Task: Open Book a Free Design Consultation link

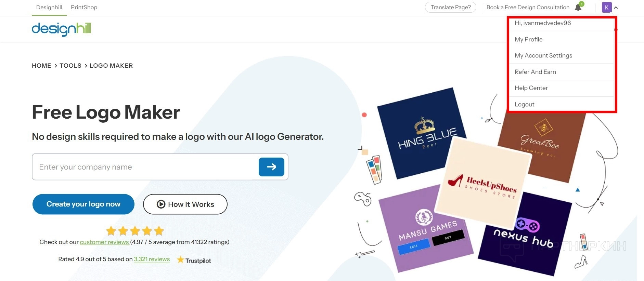Action: coord(528,8)
